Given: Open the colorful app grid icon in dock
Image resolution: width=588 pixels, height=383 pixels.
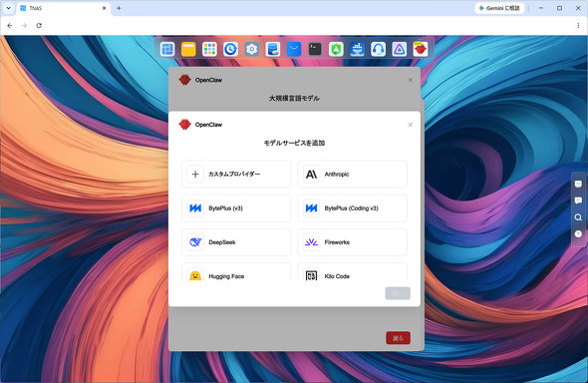Looking at the screenshot, I should click(x=209, y=49).
